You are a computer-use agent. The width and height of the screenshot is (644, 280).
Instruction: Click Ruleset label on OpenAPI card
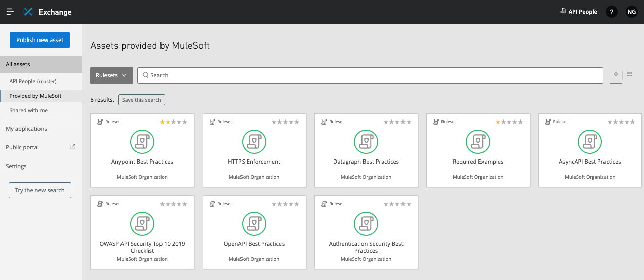point(225,204)
